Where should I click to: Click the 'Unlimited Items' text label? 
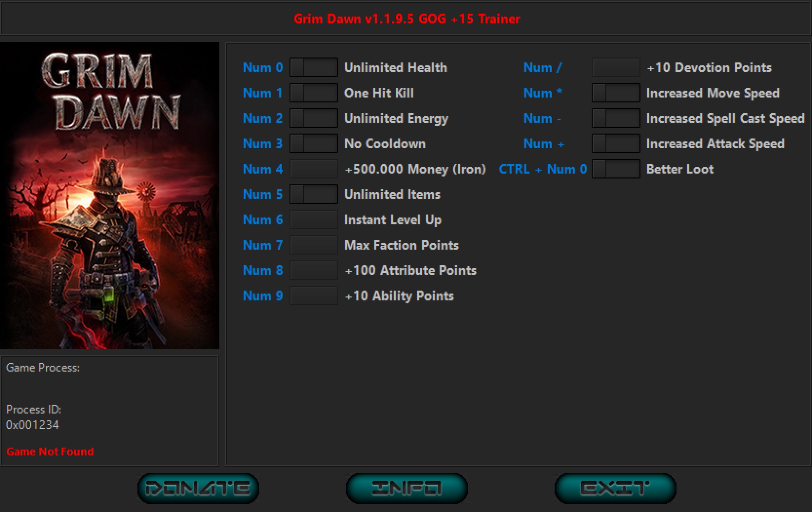pos(392,195)
